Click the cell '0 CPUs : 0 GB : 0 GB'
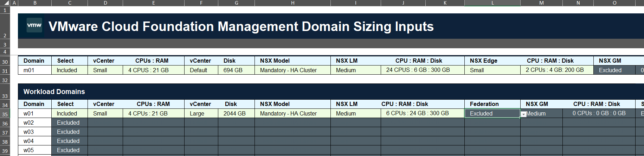Image resolution: width=644 pixels, height=156 pixels. click(599, 113)
